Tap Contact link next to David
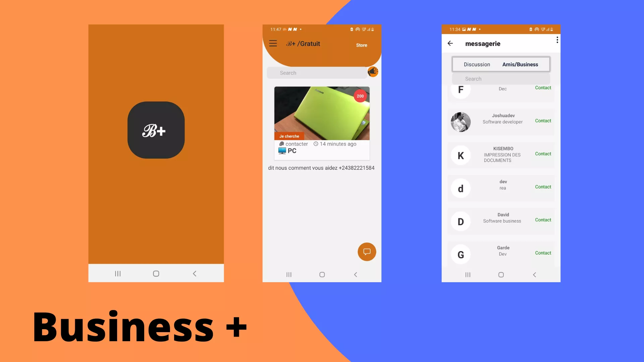Screen dimensions: 644x362 (x=543, y=220)
